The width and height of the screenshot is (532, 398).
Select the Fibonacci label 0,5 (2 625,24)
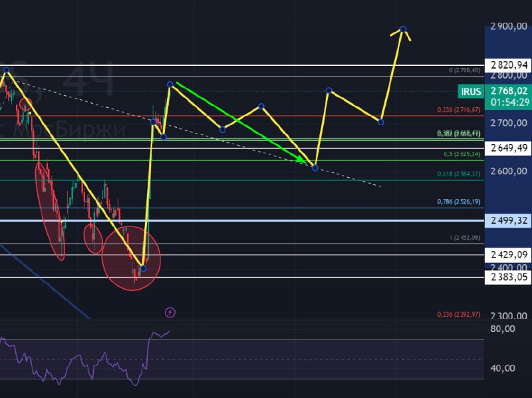(462, 154)
